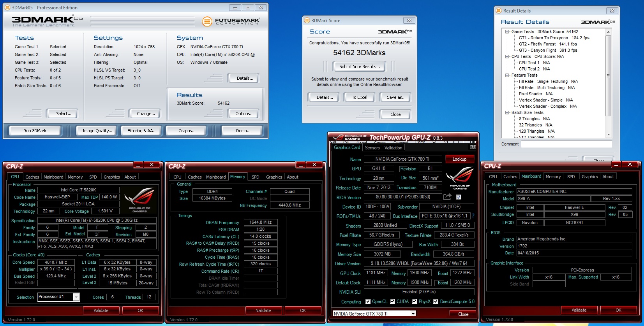Click the red Lookup button in GPU-Z
The width and height of the screenshot is (644, 326).
coord(459,159)
